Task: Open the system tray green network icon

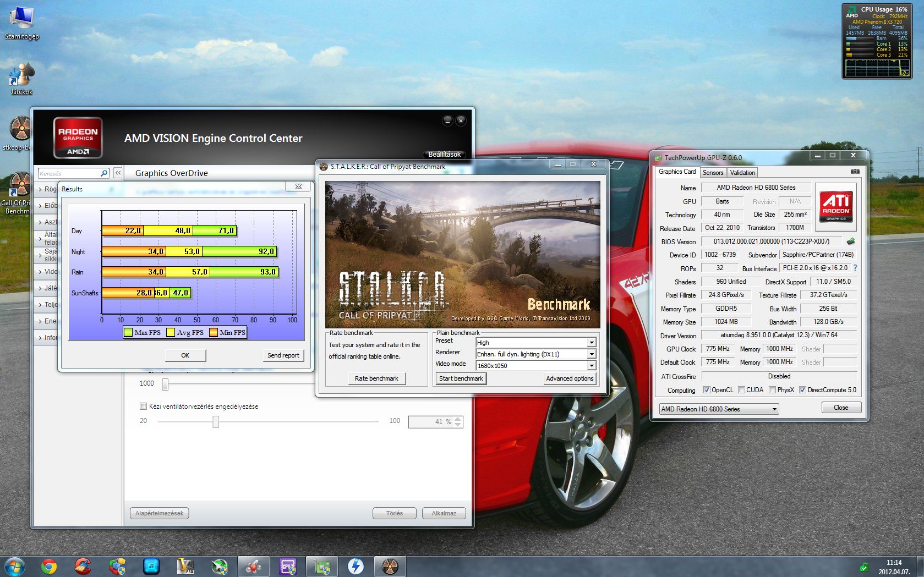Action: pyautogui.click(x=864, y=567)
